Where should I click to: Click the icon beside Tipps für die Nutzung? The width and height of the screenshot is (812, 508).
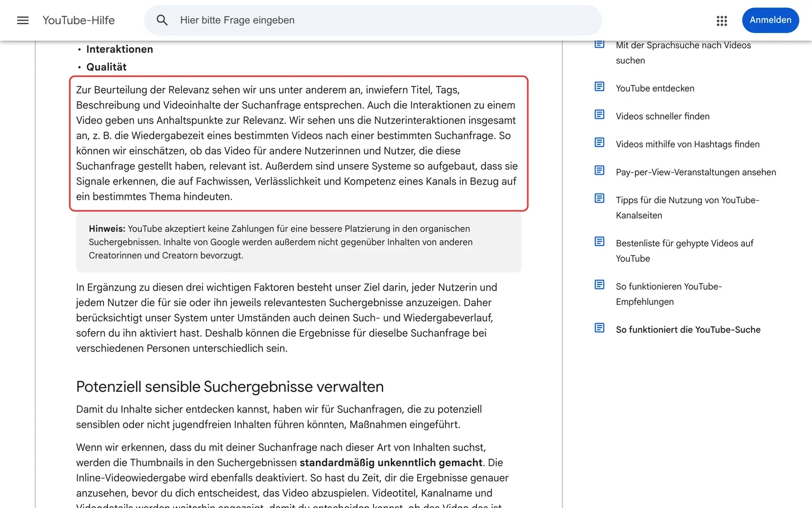coord(599,199)
